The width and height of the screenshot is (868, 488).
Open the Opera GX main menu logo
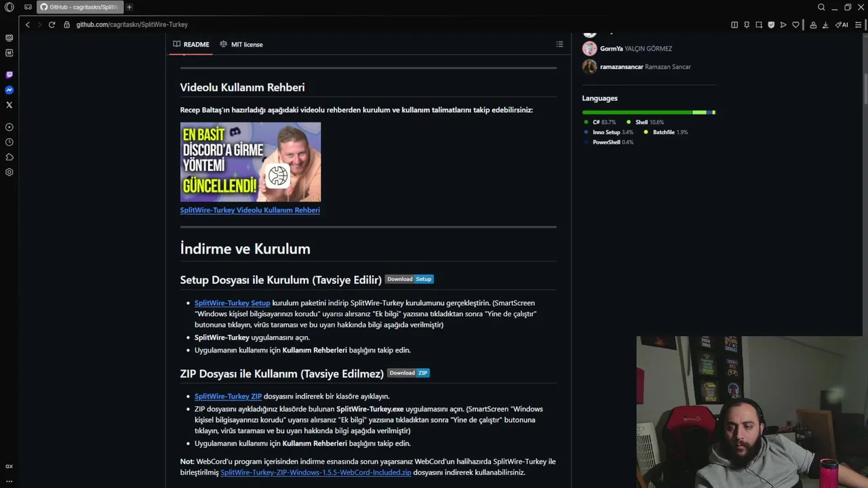coord(9,7)
